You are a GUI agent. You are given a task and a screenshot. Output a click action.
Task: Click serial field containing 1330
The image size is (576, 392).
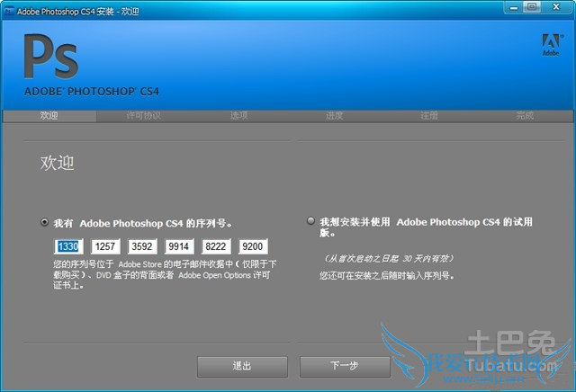pos(68,246)
